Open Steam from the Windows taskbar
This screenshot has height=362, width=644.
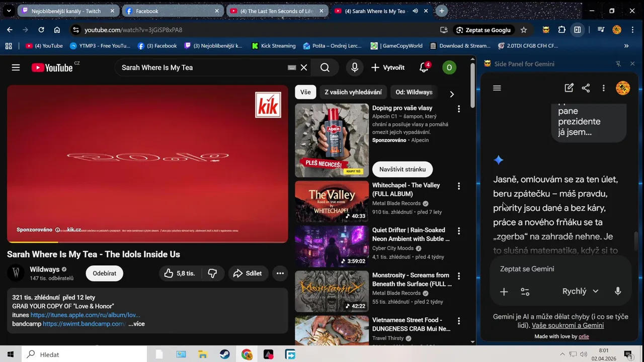(x=225, y=354)
